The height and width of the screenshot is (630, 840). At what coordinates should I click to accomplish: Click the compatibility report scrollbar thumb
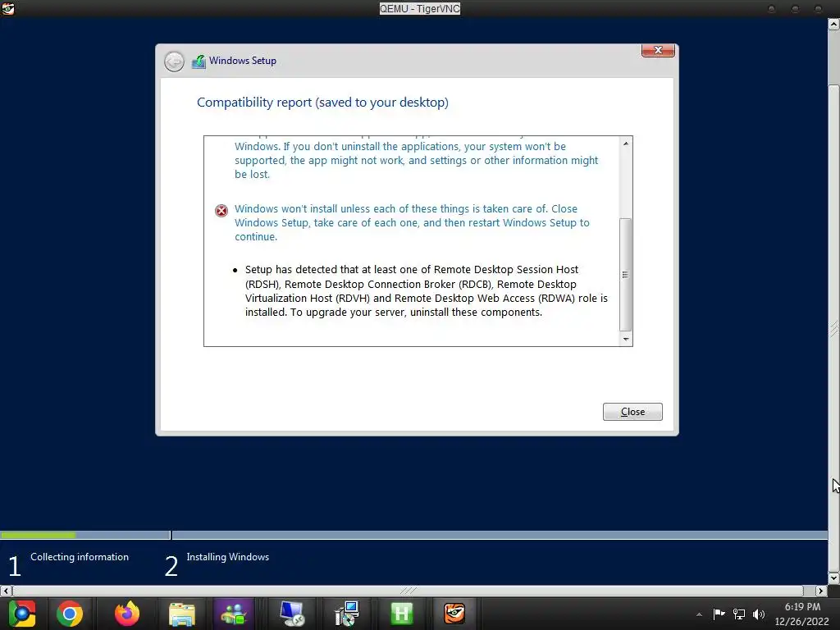(625, 274)
